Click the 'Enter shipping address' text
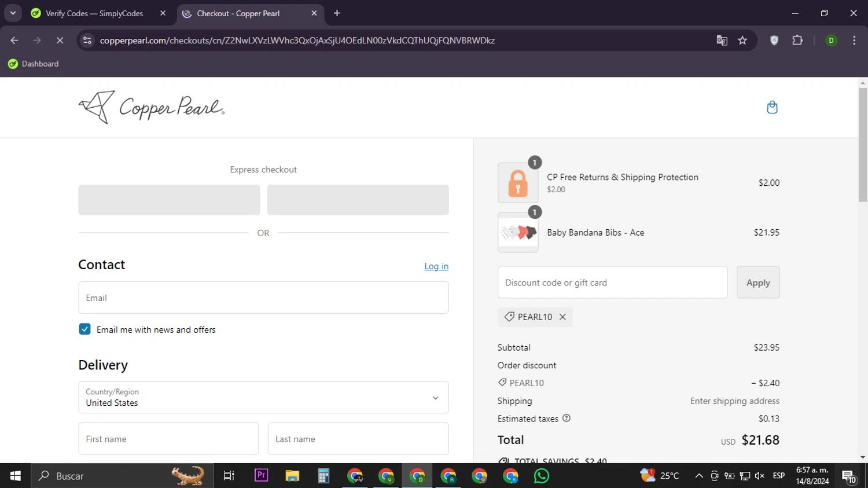 click(735, 401)
